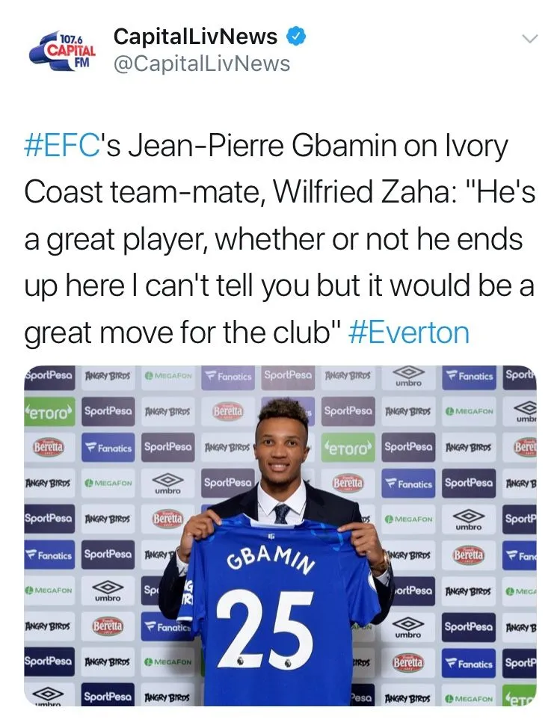Image resolution: width=560 pixels, height=728 pixels.
Task: Open the #Everton hashtag
Action: click(x=409, y=332)
